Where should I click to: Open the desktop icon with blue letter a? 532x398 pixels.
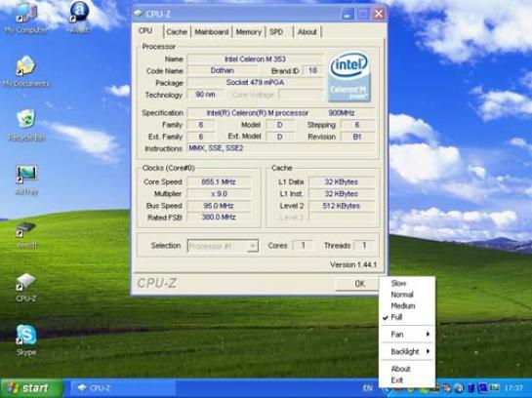click(x=79, y=17)
